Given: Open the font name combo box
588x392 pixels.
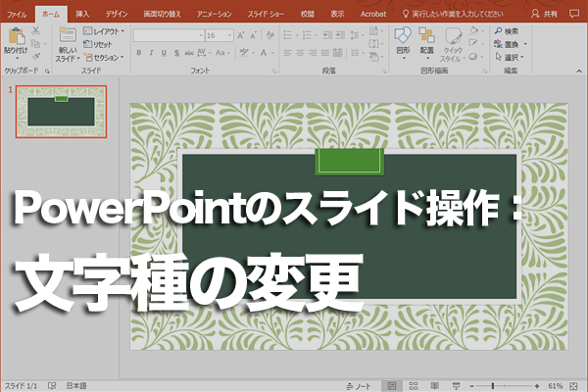Looking at the screenshot, I should pos(169,35).
